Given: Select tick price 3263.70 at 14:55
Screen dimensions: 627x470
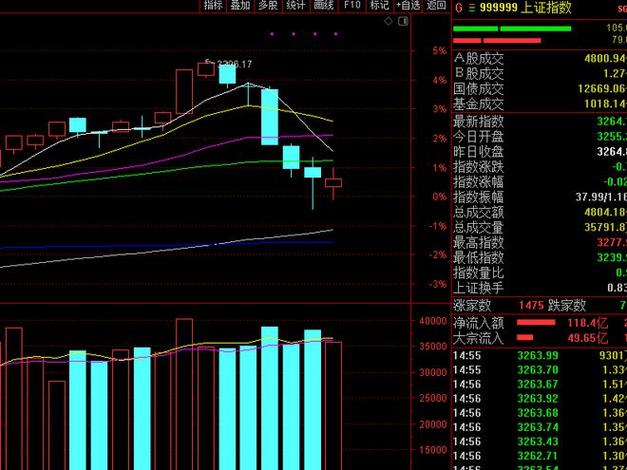Looking at the screenshot, I should pos(537,370).
